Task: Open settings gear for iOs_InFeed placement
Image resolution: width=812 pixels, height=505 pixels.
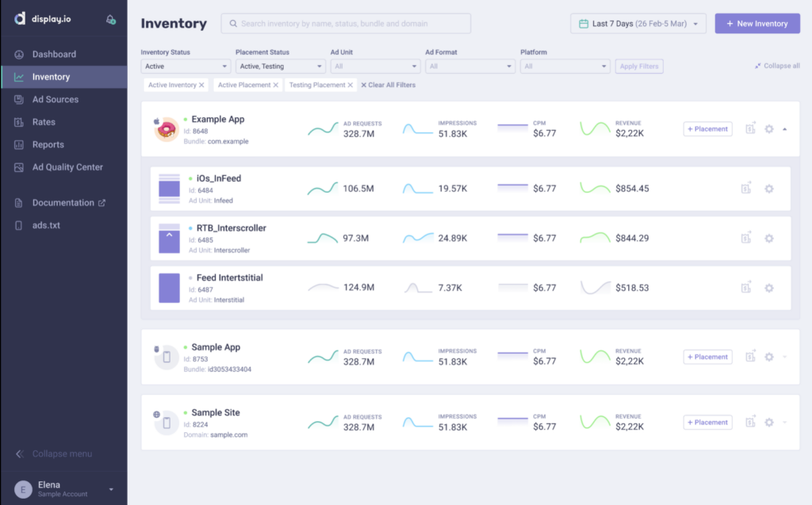Action: [768, 189]
